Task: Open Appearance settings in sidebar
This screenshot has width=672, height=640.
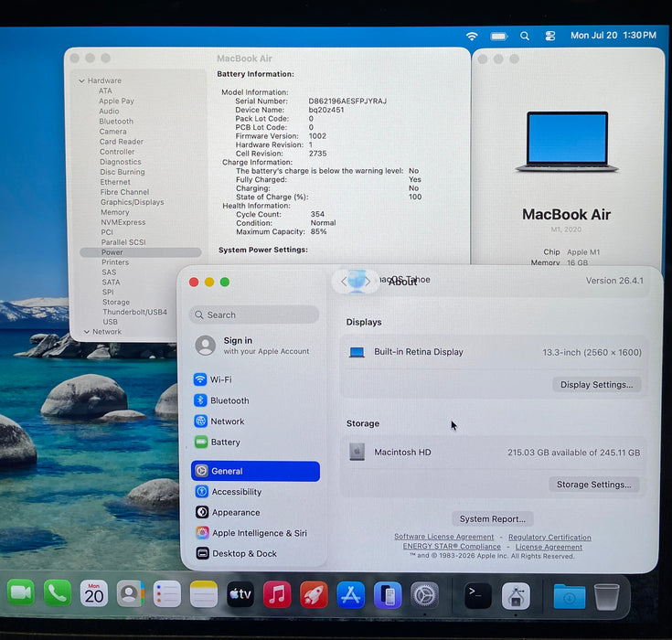Action: pos(255,512)
